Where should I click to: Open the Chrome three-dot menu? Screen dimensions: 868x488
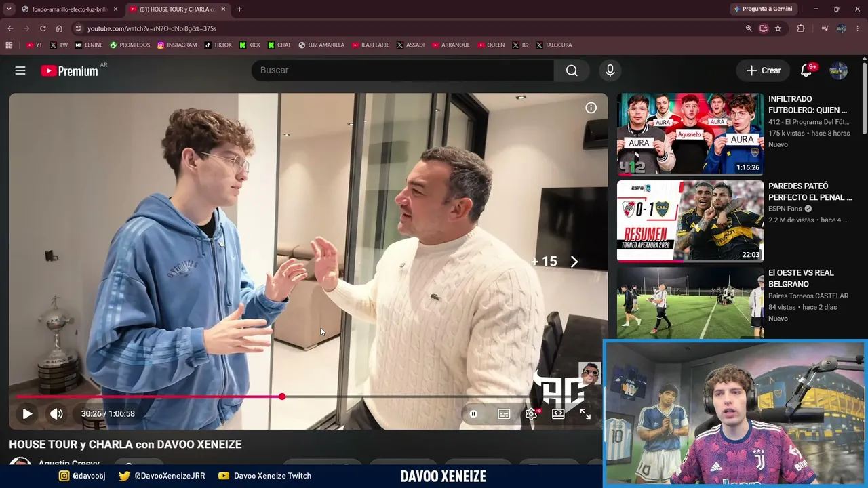[859, 28]
